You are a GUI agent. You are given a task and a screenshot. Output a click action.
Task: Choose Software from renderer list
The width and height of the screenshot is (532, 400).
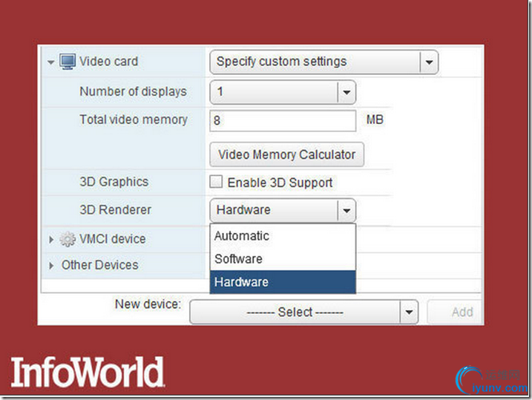[283, 259]
